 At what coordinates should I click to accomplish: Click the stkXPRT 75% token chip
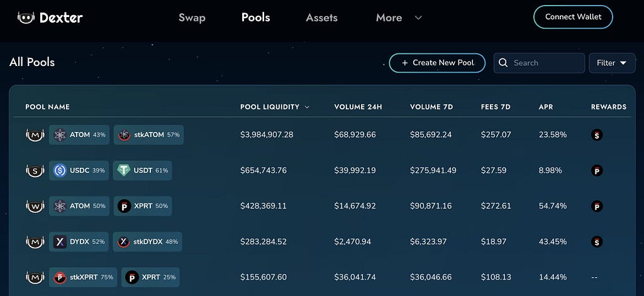coord(83,277)
